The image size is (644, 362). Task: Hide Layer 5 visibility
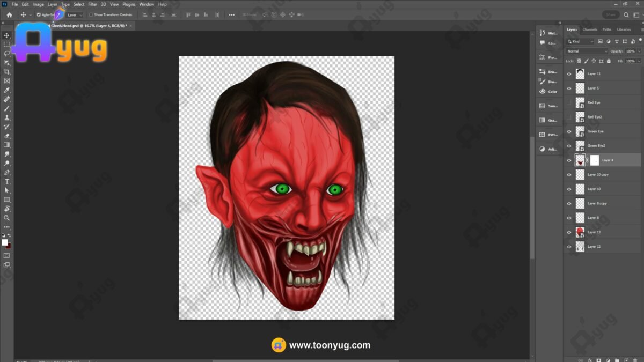tap(569, 88)
